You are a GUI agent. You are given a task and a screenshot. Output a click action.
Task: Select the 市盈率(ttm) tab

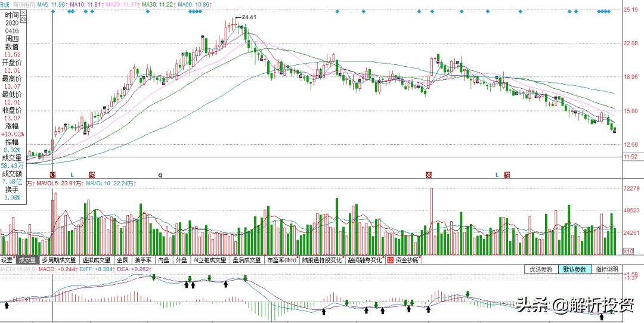click(x=283, y=260)
